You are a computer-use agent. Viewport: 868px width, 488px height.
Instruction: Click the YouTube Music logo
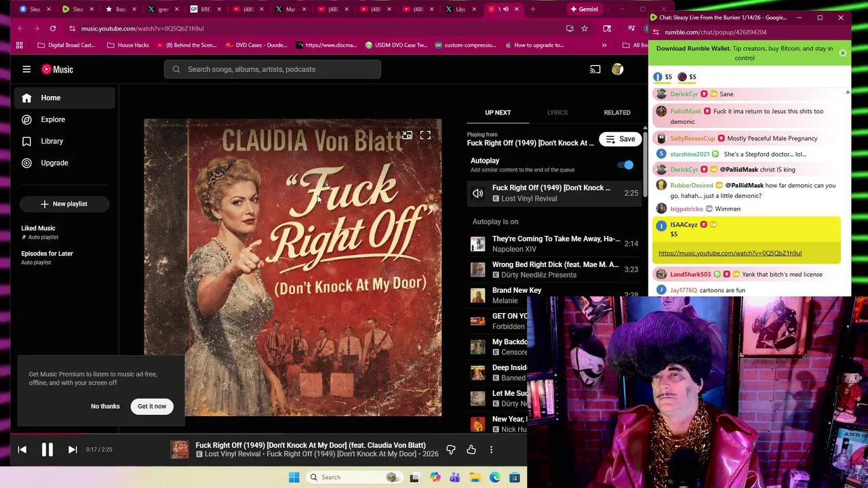coord(57,69)
